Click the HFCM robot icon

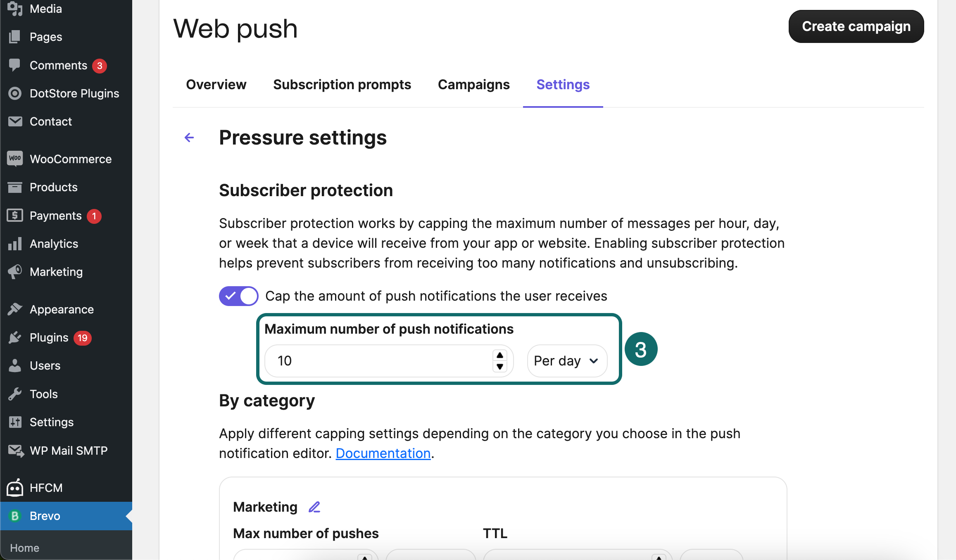(x=15, y=488)
